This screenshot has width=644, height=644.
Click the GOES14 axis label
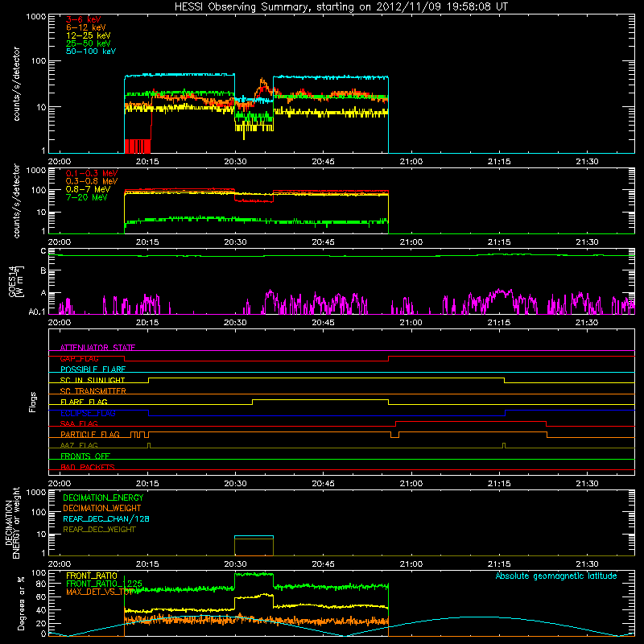pyautogui.click(x=12, y=281)
